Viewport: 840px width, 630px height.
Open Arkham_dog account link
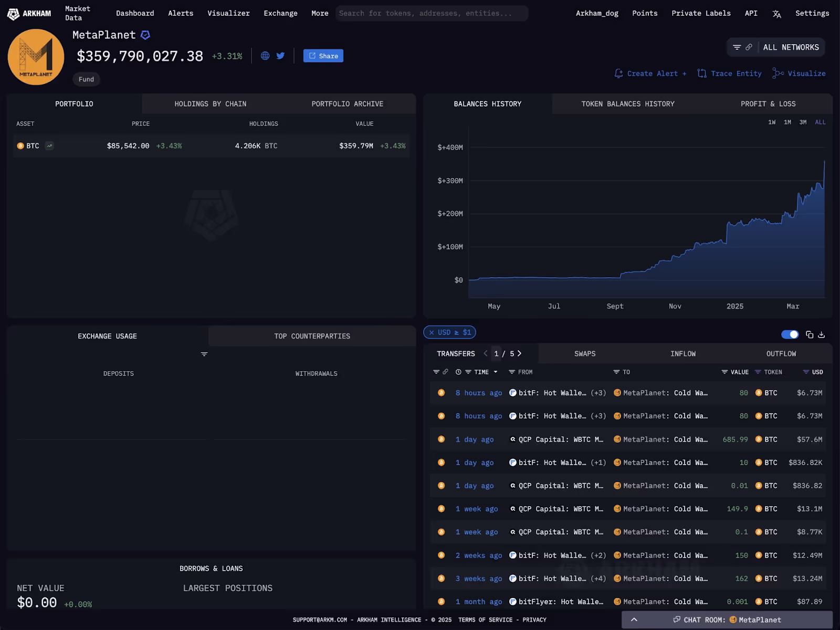(597, 14)
